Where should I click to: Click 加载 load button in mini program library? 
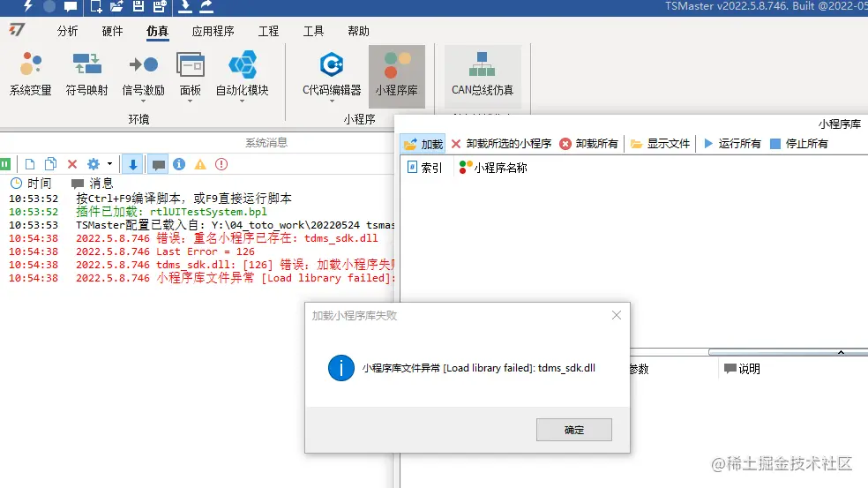pos(423,144)
